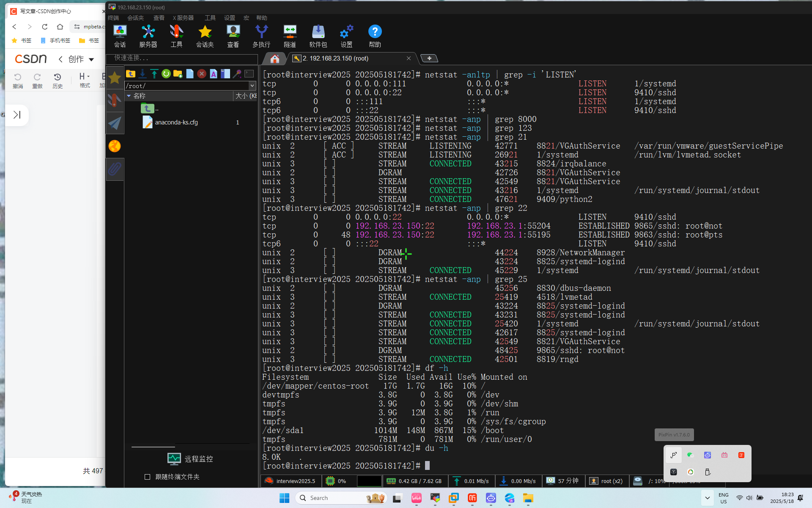Screen dimensions: 812x508
Task: Open anaconda-ks.cfg file entry
Action: 176,122
